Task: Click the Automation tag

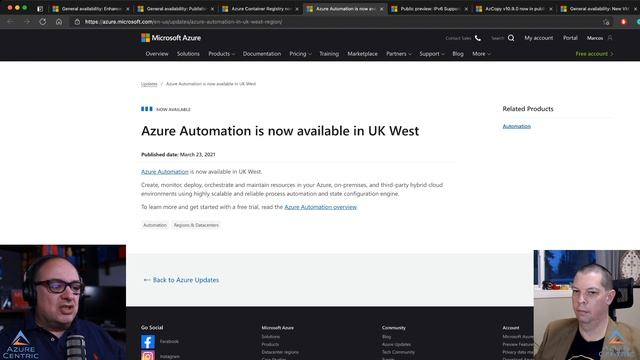Action: point(155,225)
